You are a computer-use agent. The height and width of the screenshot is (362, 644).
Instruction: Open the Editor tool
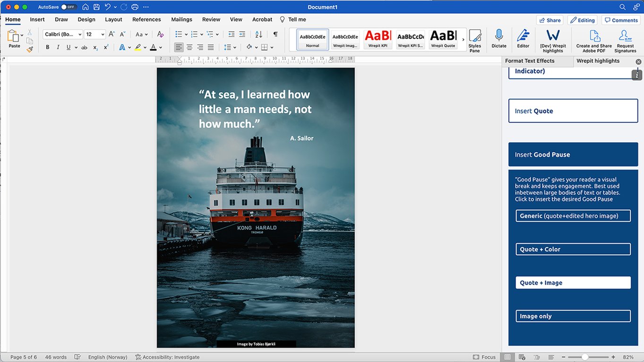pos(523,39)
